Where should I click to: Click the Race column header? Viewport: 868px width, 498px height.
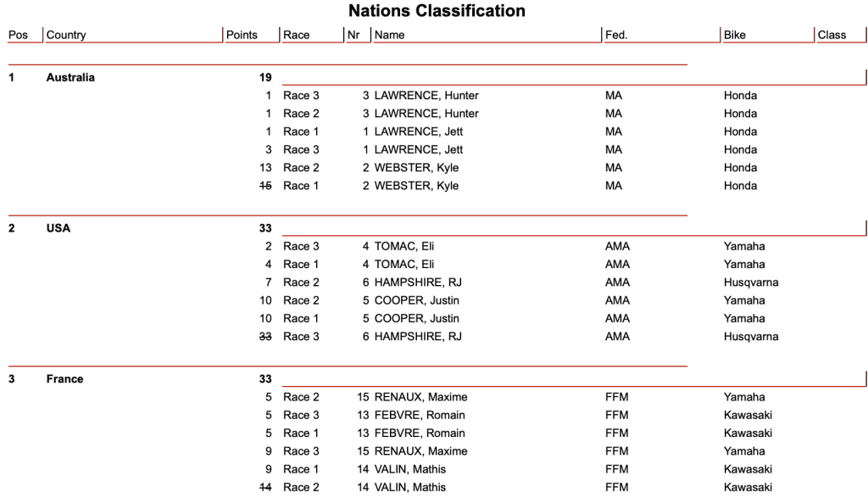297,35
